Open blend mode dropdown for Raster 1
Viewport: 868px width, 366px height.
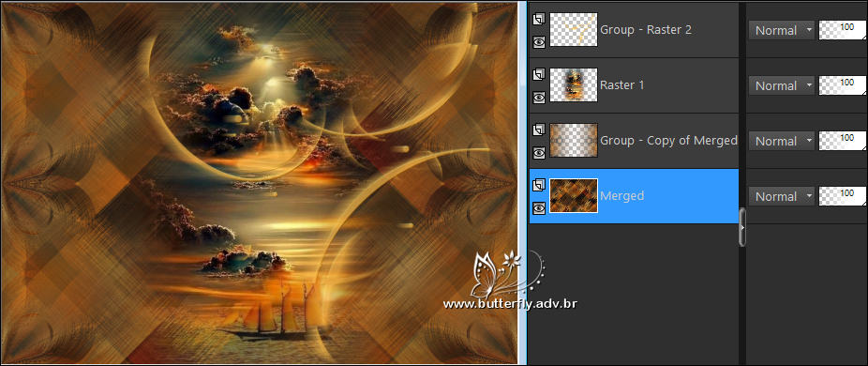[x=782, y=86]
